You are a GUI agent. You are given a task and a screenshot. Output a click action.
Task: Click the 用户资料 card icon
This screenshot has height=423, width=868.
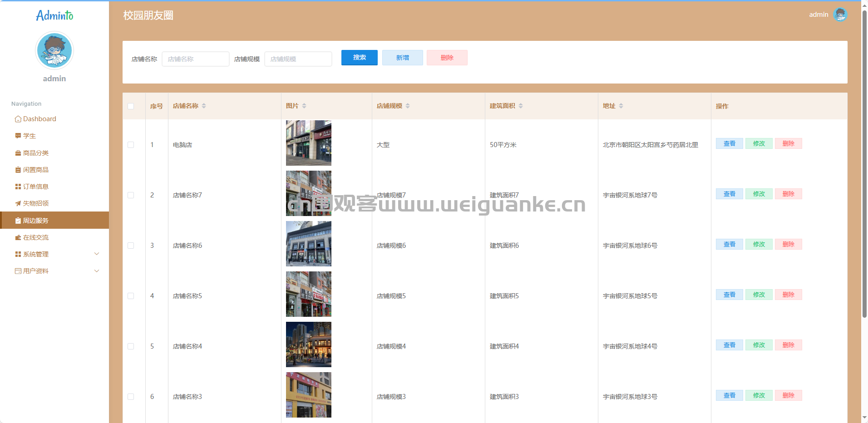tap(18, 271)
